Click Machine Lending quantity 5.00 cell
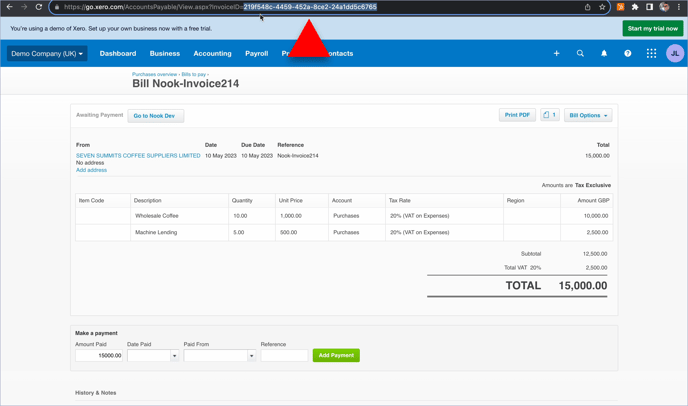Image resolution: width=688 pixels, height=406 pixels. [x=252, y=233]
